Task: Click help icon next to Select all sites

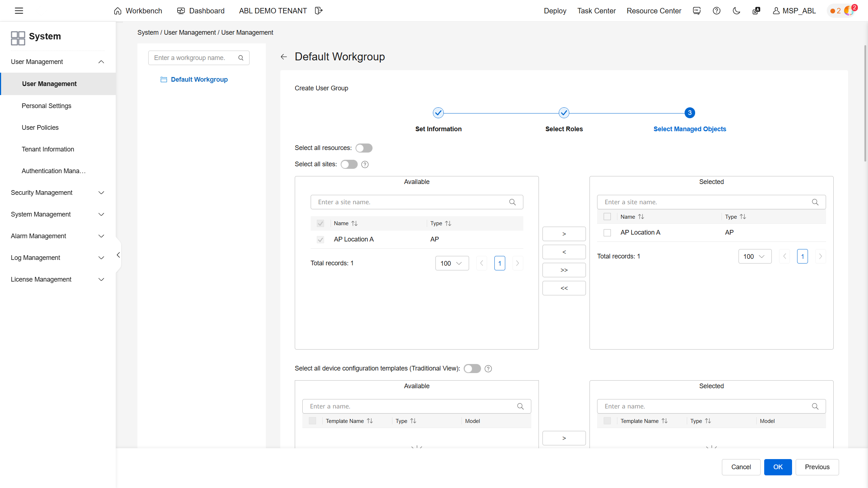Action: click(365, 164)
